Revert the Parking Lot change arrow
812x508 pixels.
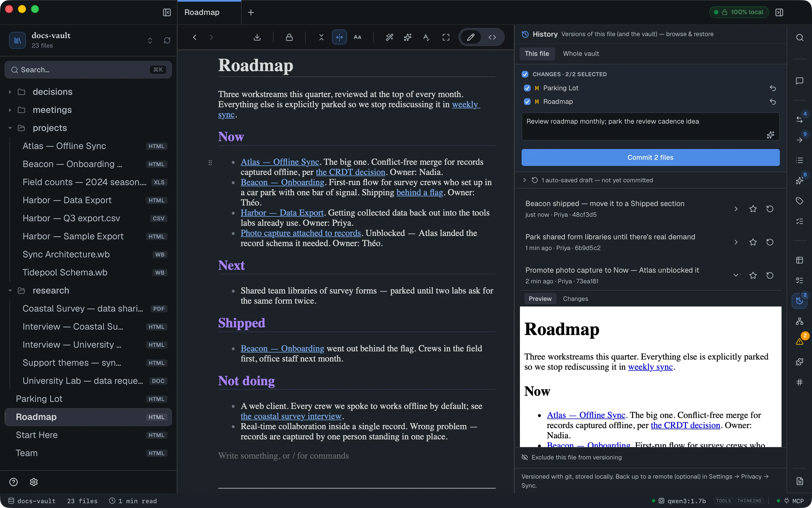tap(773, 88)
